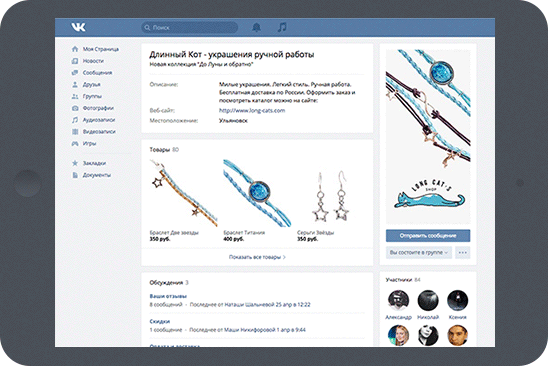Click the Документы page icon

click(75, 175)
